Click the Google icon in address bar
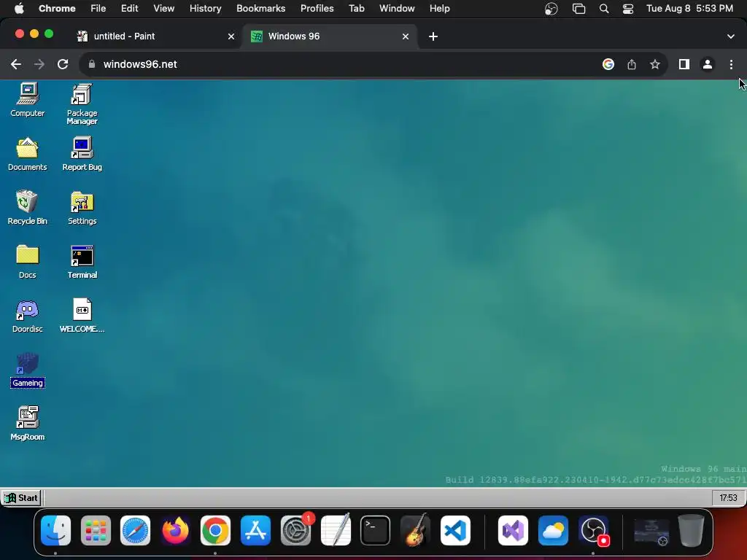The width and height of the screenshot is (747, 560). tap(608, 64)
